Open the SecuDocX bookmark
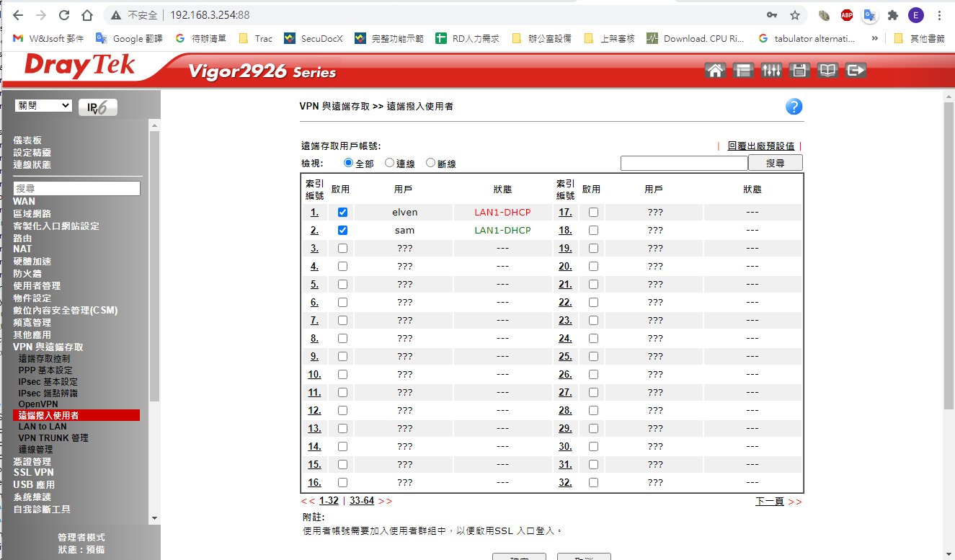955x560 pixels. pyautogui.click(x=313, y=38)
